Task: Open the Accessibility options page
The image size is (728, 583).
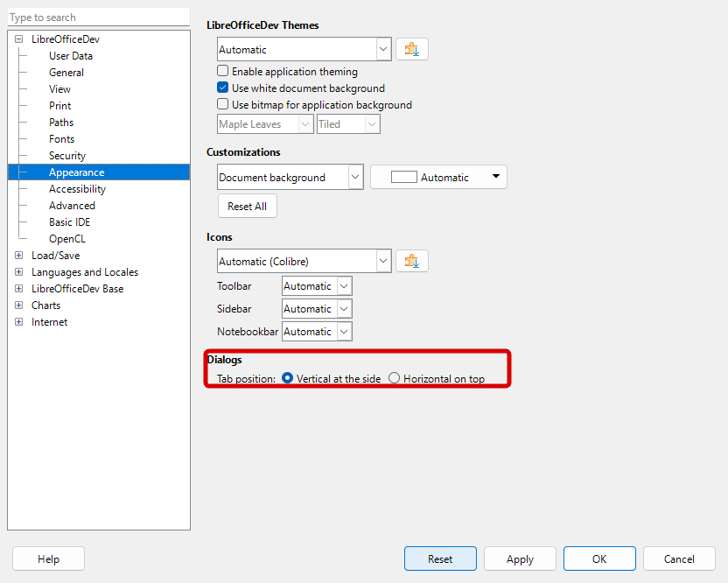Action: tap(77, 189)
